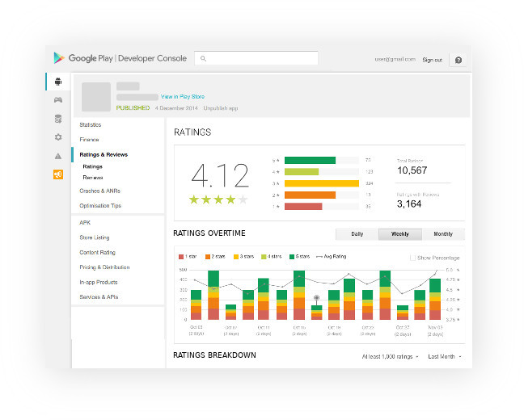The width and height of the screenshot is (524, 420).
Task: Enable the Show Percentage checkbox
Action: pyautogui.click(x=412, y=258)
